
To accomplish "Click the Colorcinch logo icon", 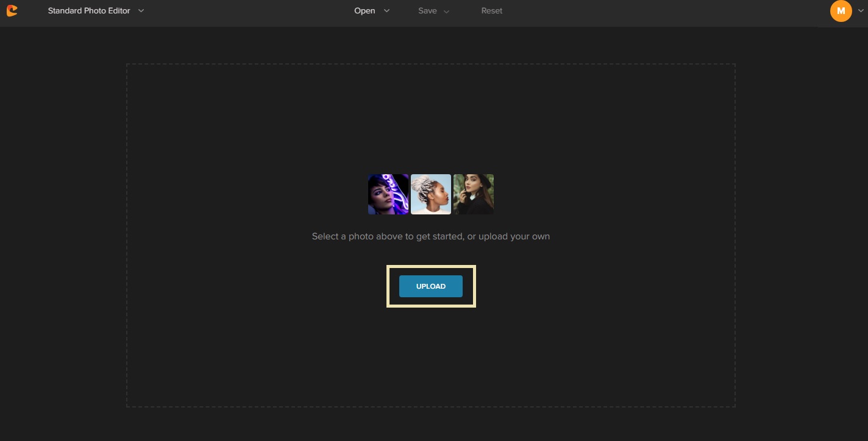I will [12, 11].
